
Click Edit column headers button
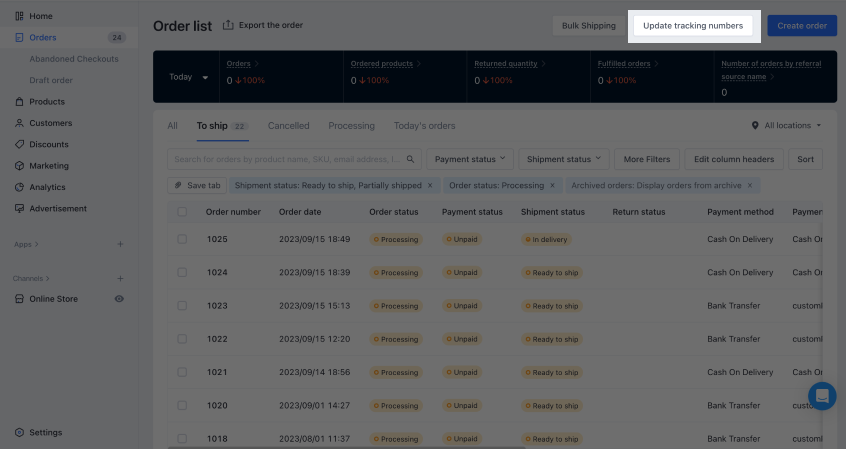click(734, 159)
